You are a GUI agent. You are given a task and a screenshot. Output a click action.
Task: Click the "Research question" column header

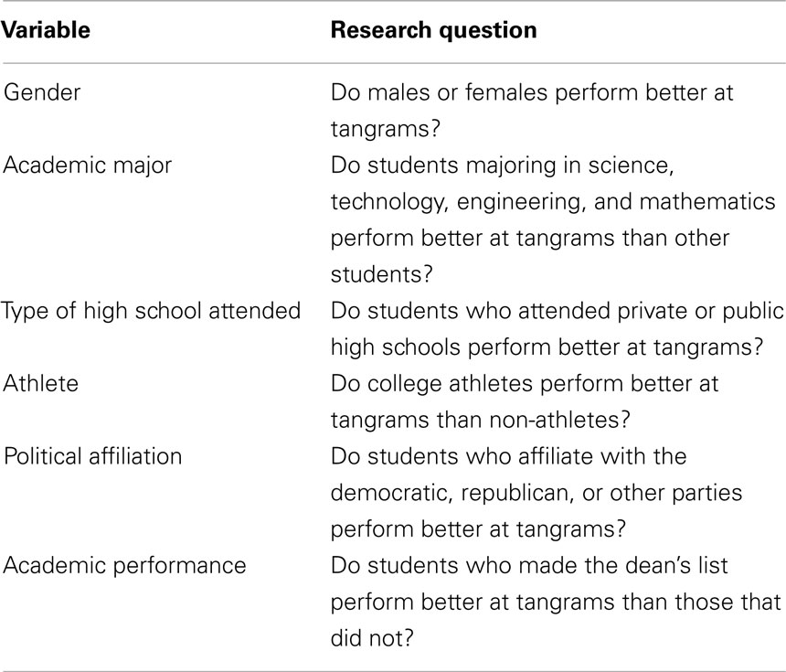[x=433, y=30]
